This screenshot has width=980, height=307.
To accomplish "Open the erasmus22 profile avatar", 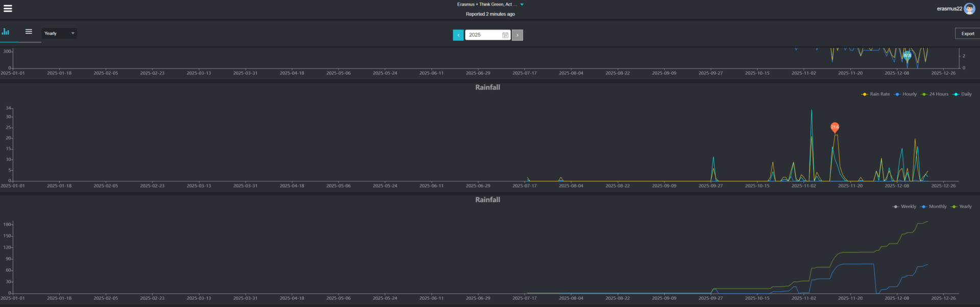I will [x=969, y=9].
